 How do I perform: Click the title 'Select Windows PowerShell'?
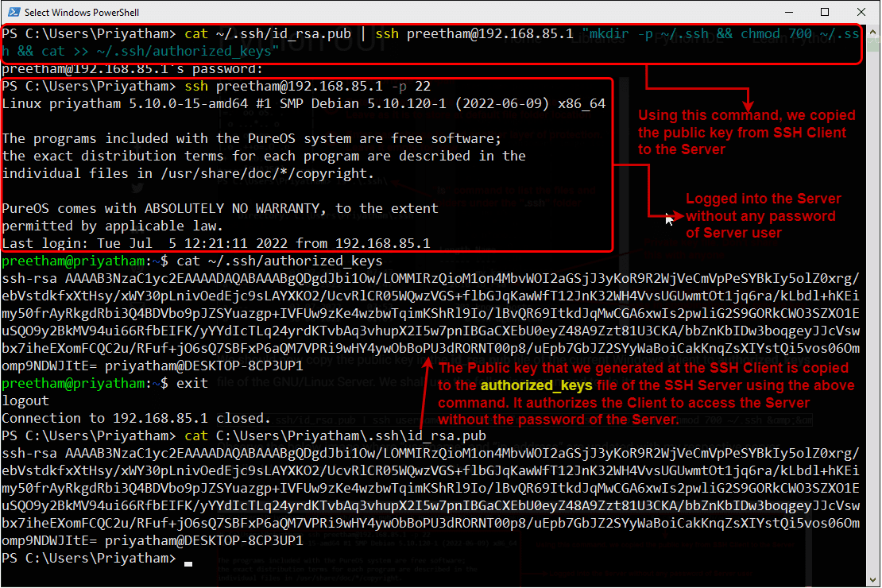click(x=83, y=12)
